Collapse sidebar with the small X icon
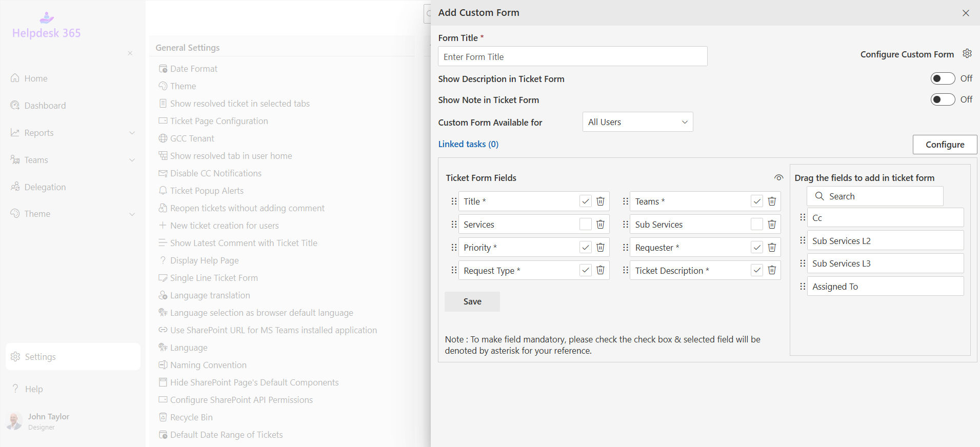This screenshot has height=447, width=980. click(x=130, y=53)
